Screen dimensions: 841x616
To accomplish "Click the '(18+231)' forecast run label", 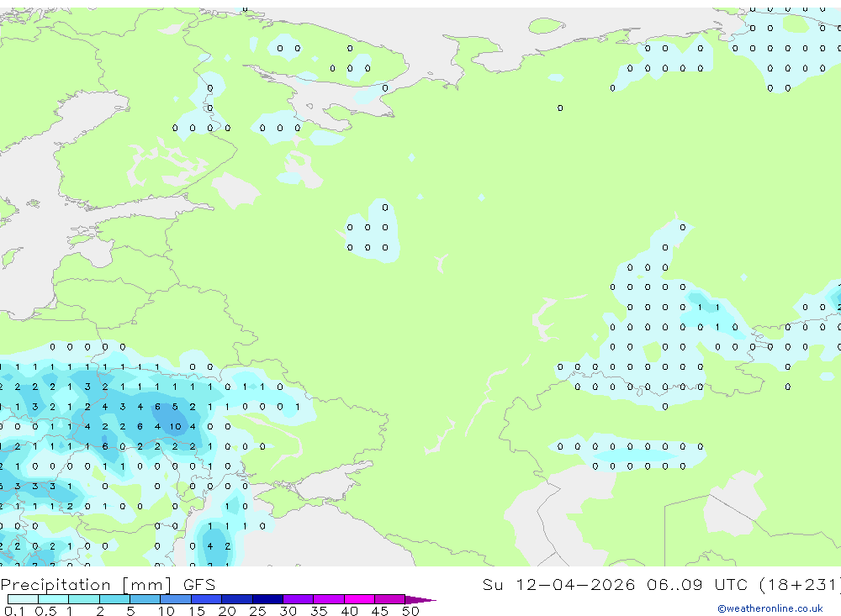I will 801,584.
